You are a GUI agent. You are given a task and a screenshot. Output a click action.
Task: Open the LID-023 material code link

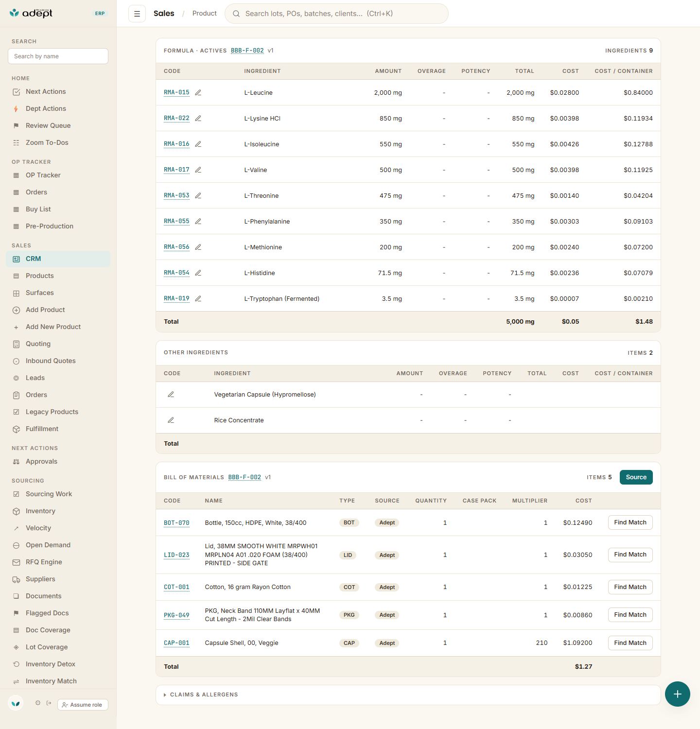[176, 555]
